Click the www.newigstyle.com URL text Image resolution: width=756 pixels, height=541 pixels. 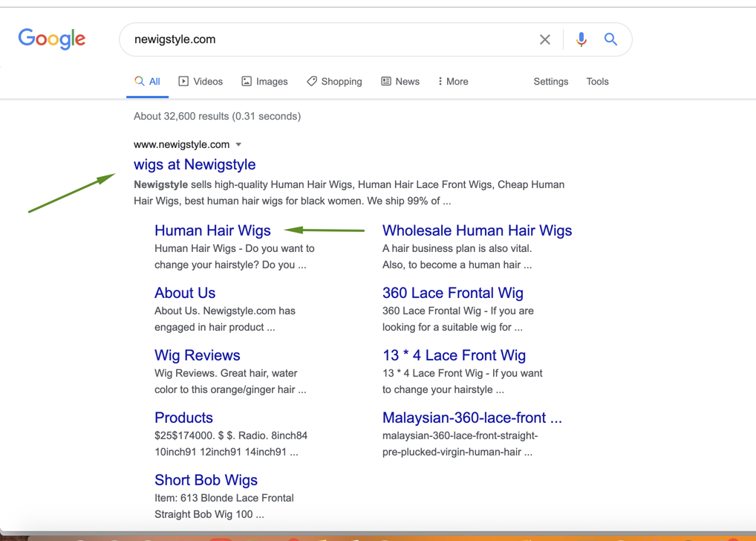(x=181, y=145)
